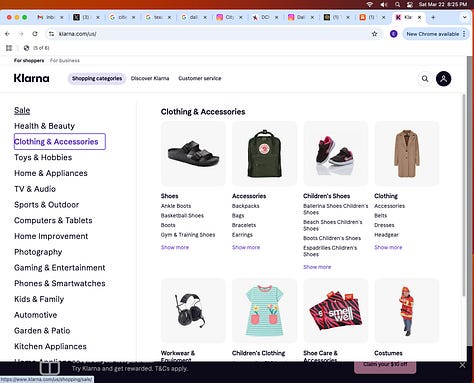
Task: Open the Sale category
Action: click(22, 110)
